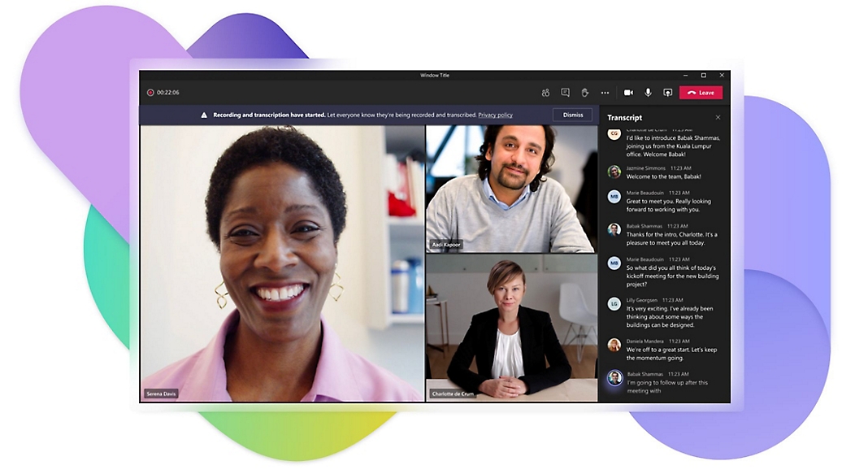Image resolution: width=868 pixels, height=474 pixels.
Task: Open the Privacy policy link
Action: [495, 115]
